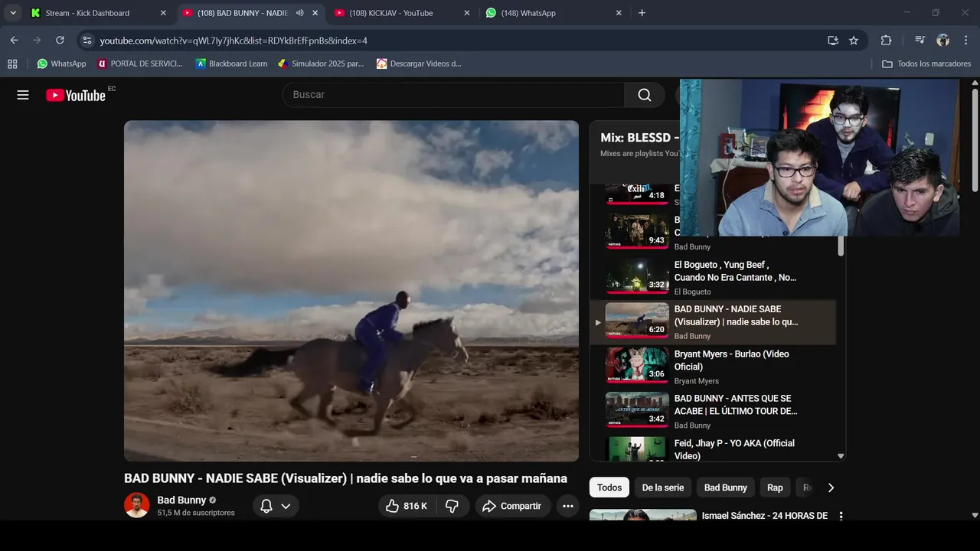Close the KICKJAV - YouTube tab
The width and height of the screenshot is (980, 551).
467,13
